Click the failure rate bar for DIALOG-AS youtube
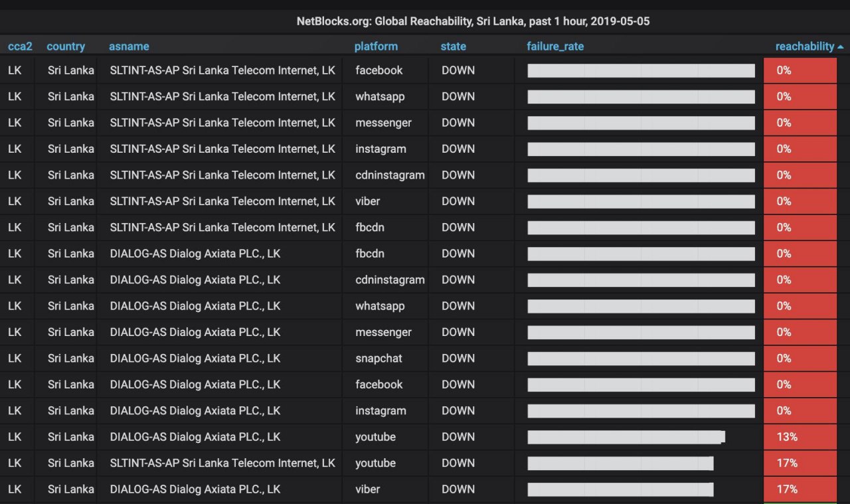 (x=626, y=437)
